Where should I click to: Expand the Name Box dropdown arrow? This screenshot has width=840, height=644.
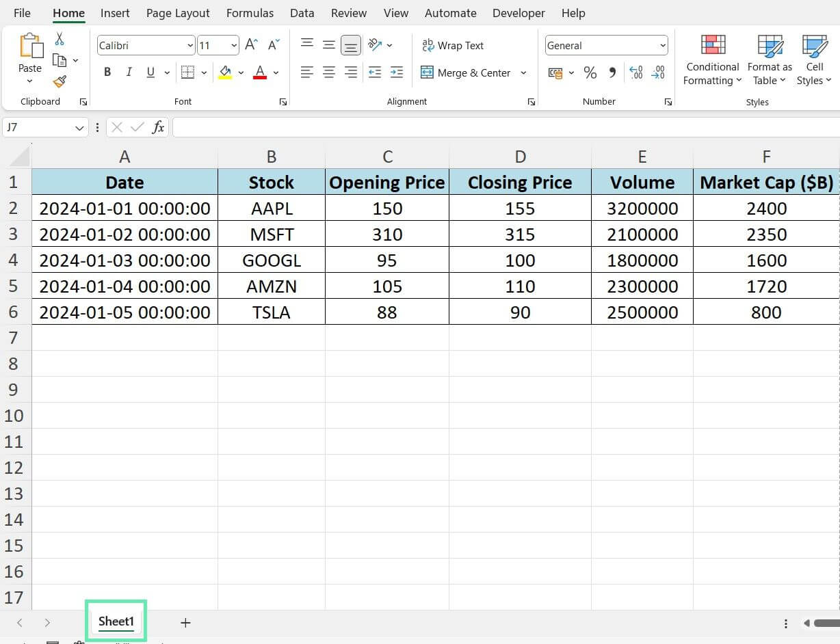pyautogui.click(x=79, y=128)
